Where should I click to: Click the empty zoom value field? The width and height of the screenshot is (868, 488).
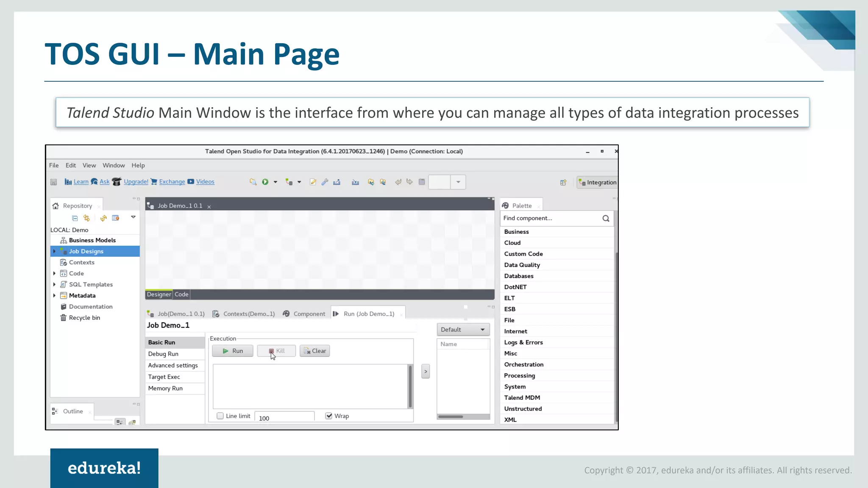(440, 182)
